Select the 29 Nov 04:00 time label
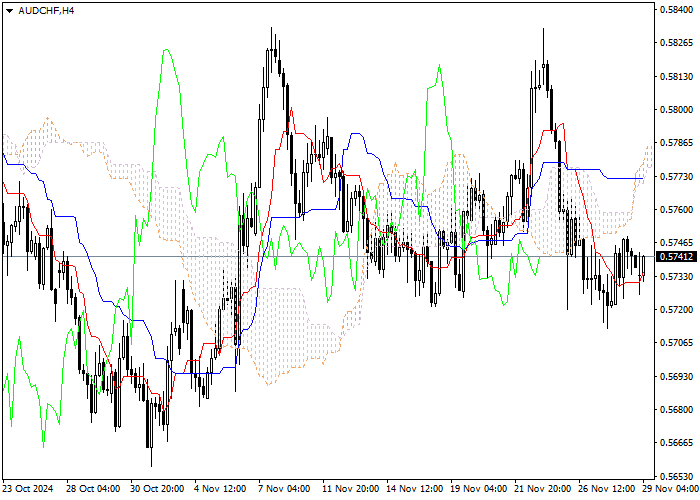700x500 pixels. click(x=671, y=489)
